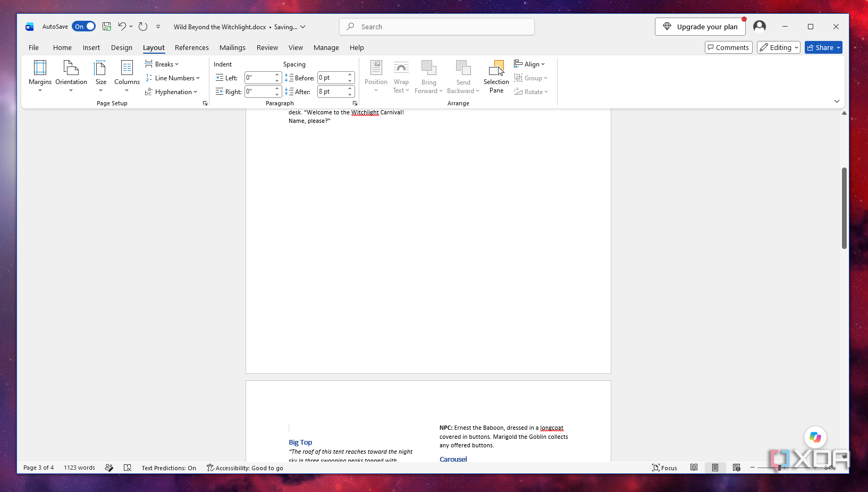Open the Editing mode dropdown
This screenshot has width=868, height=492.
coord(778,47)
